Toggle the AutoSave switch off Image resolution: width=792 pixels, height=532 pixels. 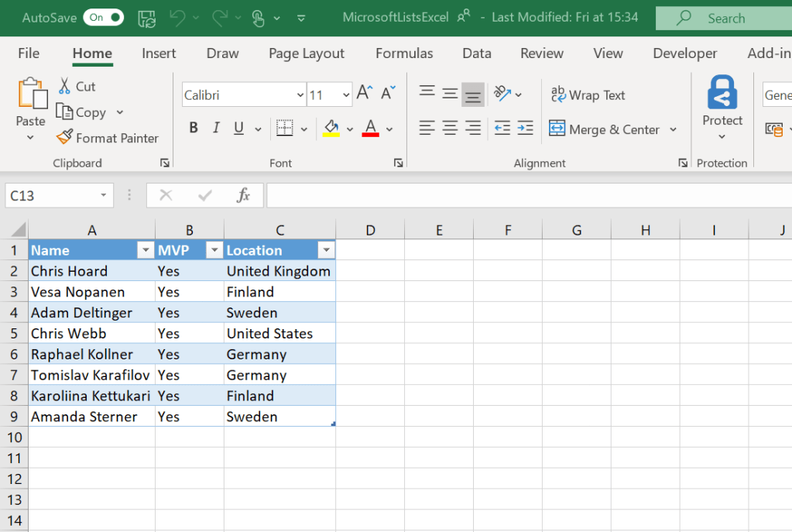(x=104, y=17)
